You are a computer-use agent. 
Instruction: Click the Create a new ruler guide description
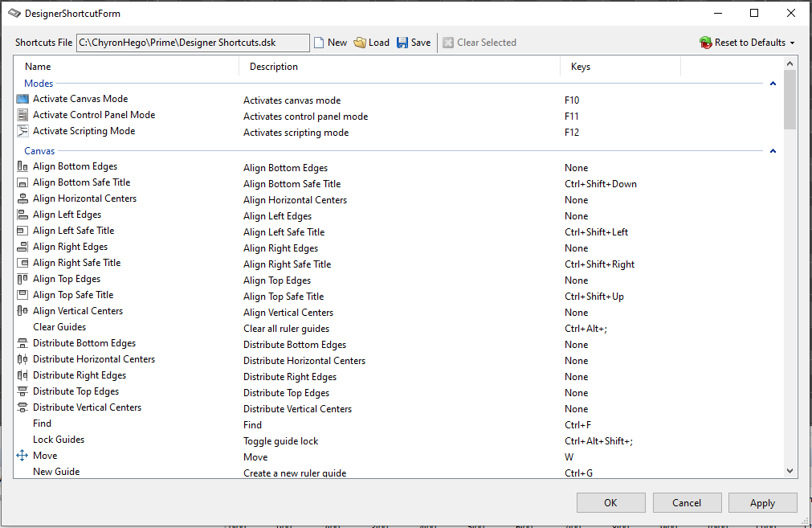click(295, 473)
